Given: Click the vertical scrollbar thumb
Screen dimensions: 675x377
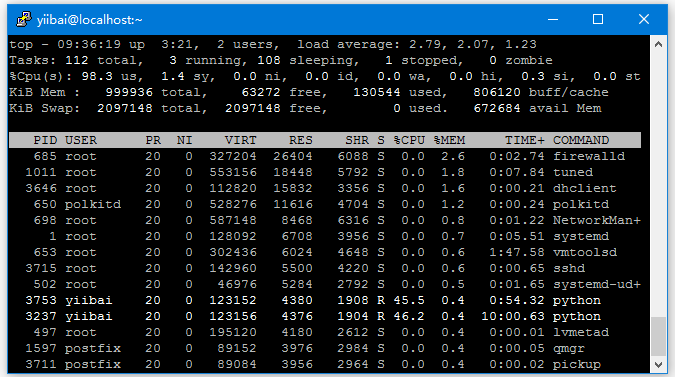Looking at the screenshot, I should coord(658,337).
